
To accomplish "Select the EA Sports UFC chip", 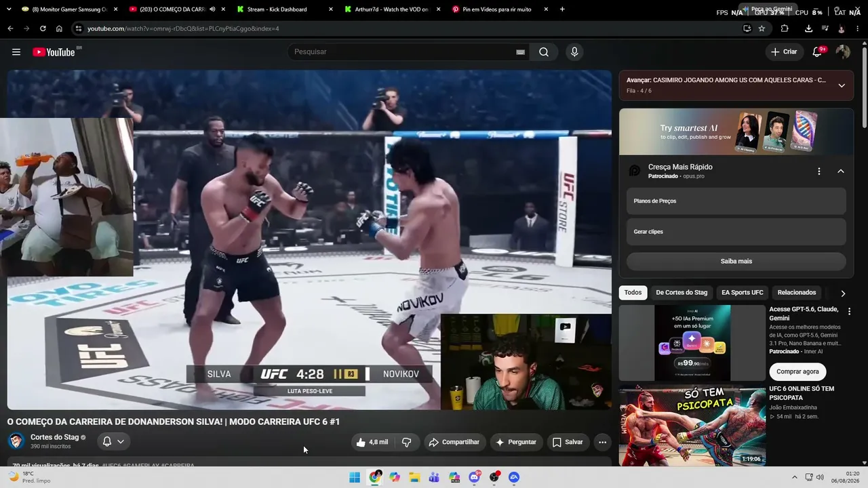I will 743,293.
